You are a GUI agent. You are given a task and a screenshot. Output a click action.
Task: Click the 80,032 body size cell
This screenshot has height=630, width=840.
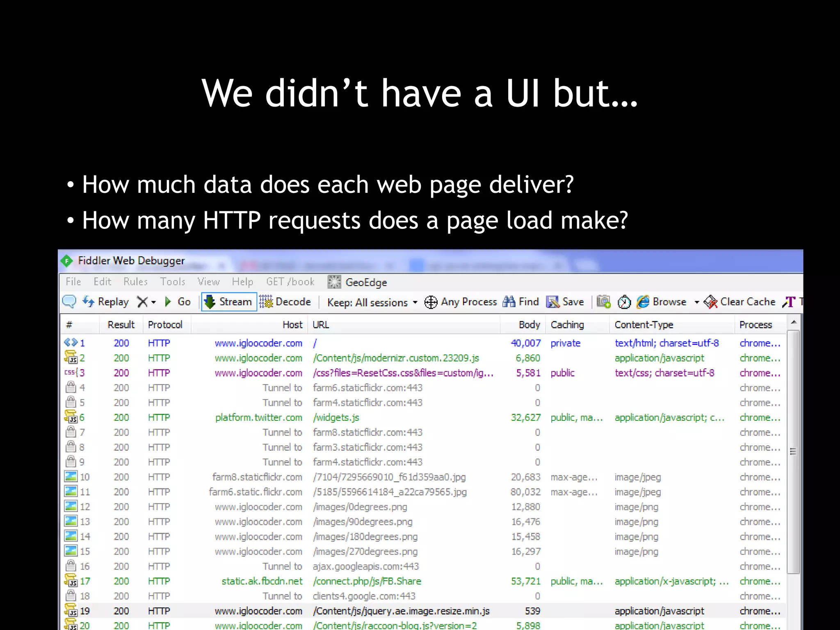tap(525, 492)
